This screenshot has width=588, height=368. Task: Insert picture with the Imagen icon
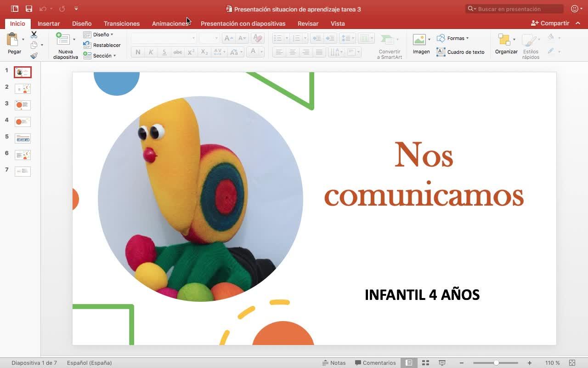click(x=419, y=40)
